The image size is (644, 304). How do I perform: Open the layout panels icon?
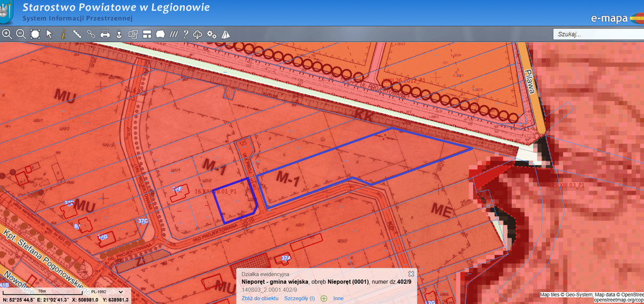click(146, 34)
